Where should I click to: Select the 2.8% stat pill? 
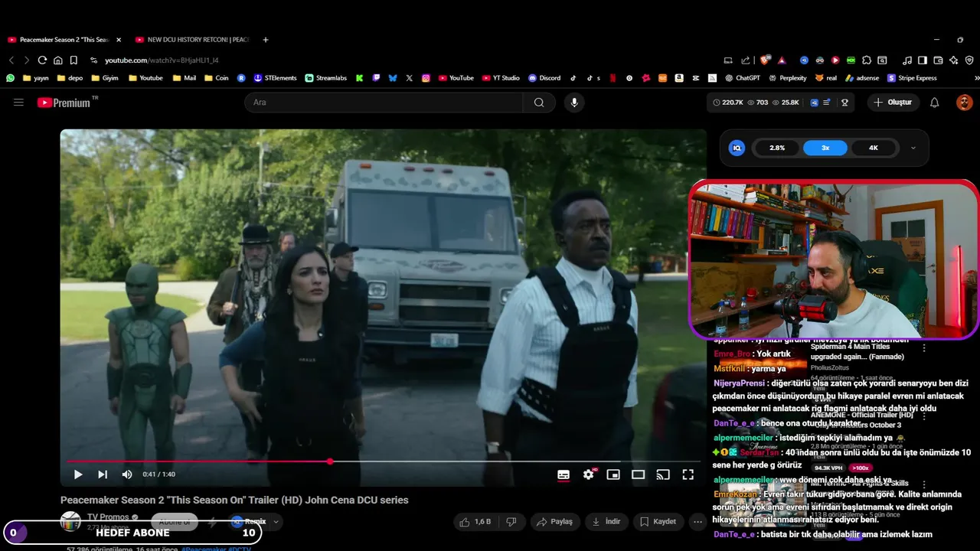point(777,148)
